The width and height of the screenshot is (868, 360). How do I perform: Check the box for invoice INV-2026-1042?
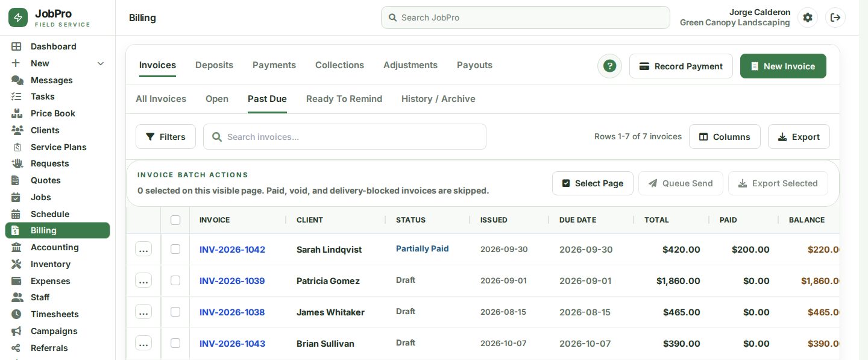point(175,249)
